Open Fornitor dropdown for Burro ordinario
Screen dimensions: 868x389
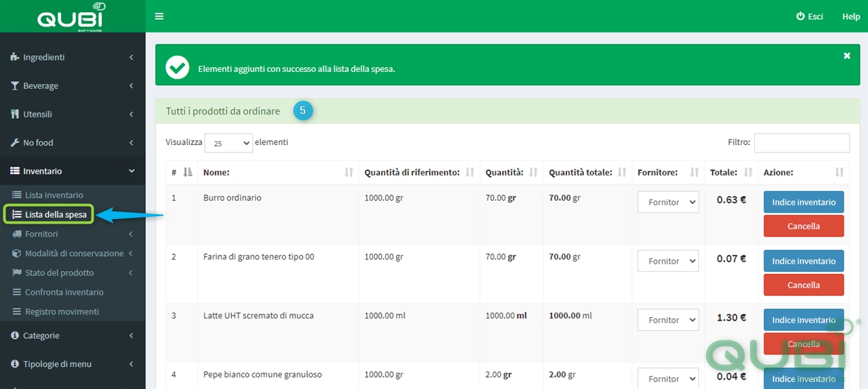point(668,202)
